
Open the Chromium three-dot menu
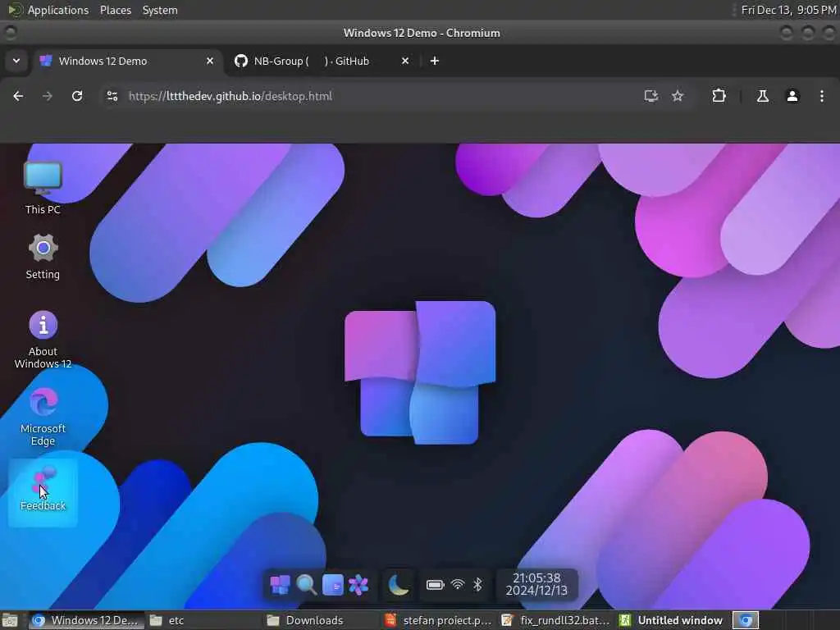[822, 96]
